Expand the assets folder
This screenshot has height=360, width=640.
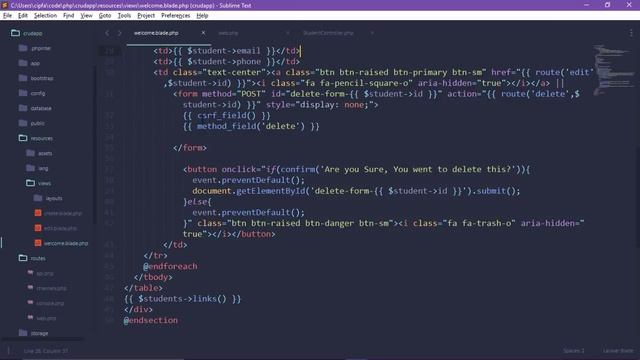click(x=45, y=153)
